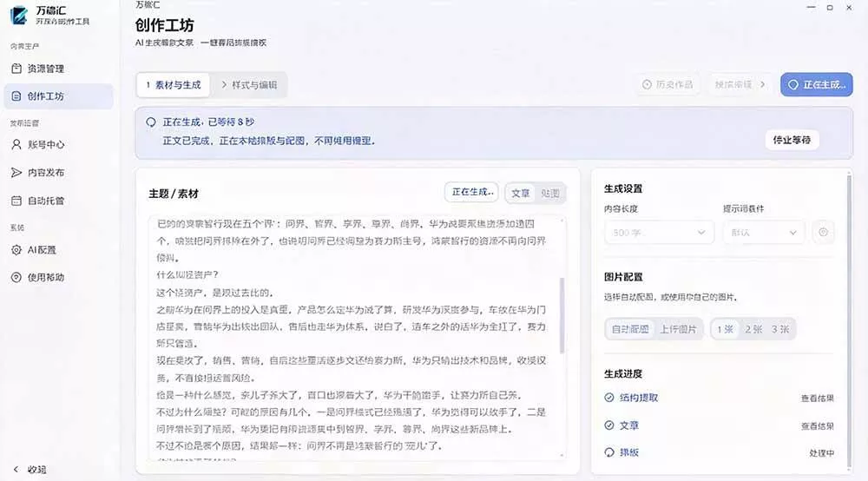Click 停止等待 to stop waiting
Screen dimensions: 868x481
792,140
